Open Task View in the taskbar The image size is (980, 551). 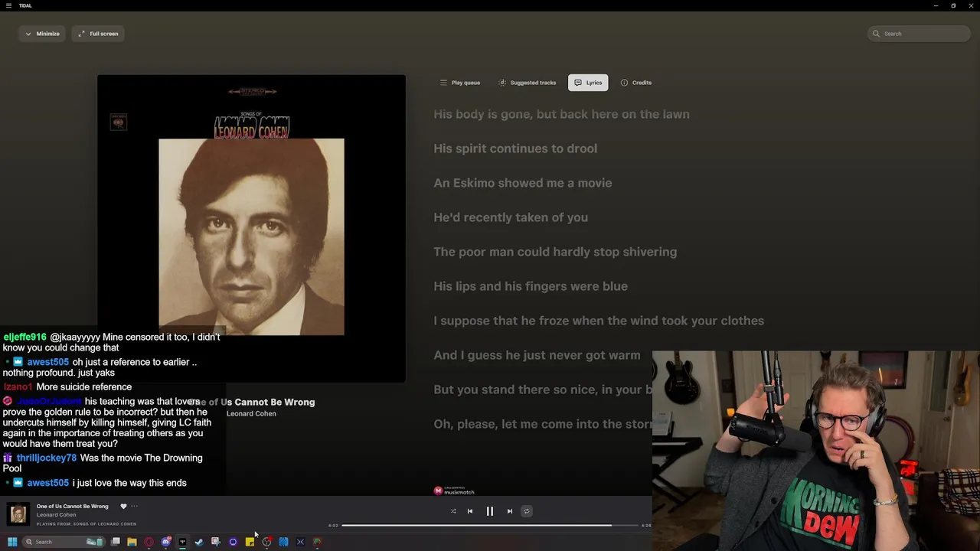pyautogui.click(x=116, y=542)
